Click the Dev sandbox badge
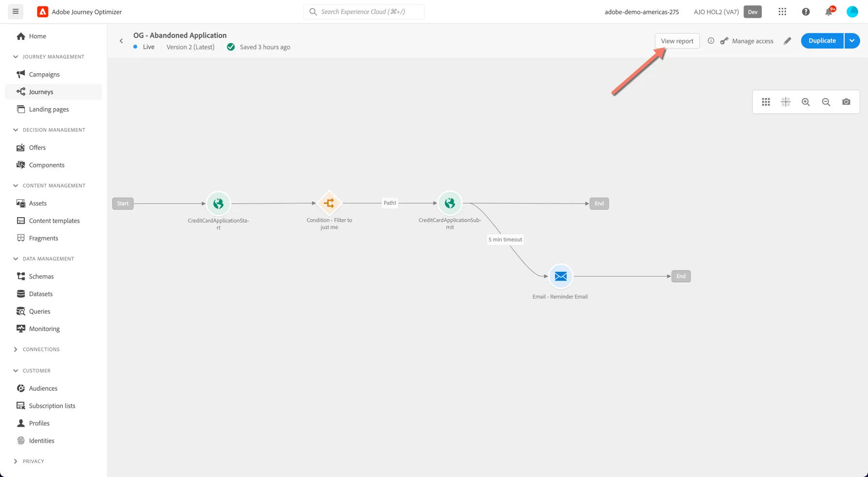This screenshot has width=868, height=477. coord(753,12)
